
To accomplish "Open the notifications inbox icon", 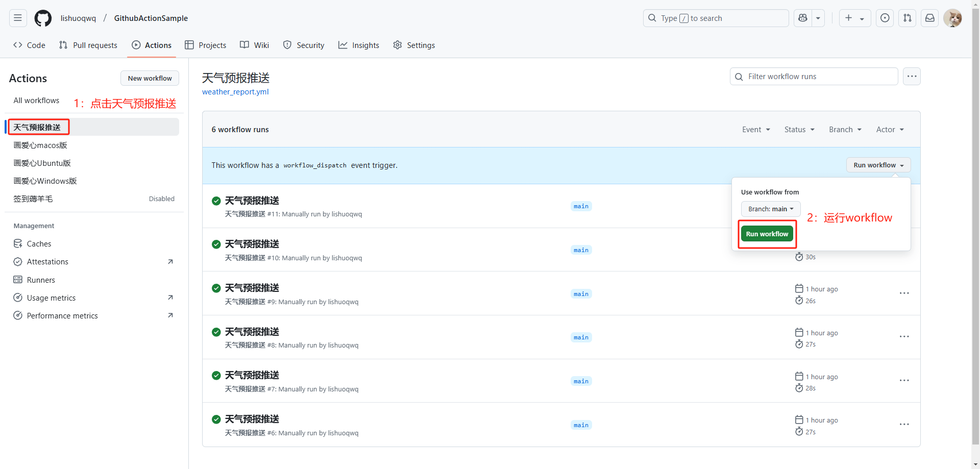I will (929, 18).
